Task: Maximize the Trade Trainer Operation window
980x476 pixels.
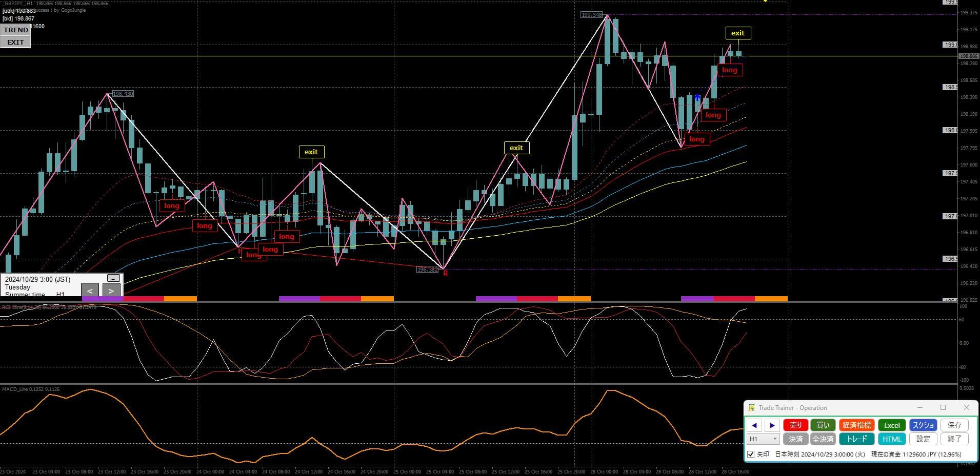Action: pos(943,408)
